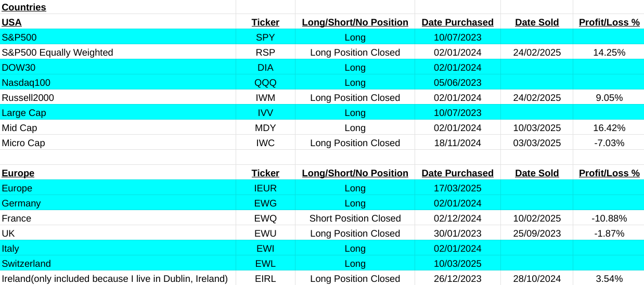Image resolution: width=644 pixels, height=285 pixels.
Task: Click the Germany row name cell
Action: click(21, 203)
